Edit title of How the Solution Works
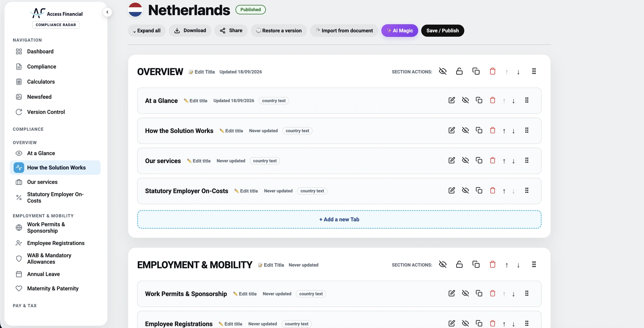Viewport: 644px width, 328px height. (x=232, y=131)
